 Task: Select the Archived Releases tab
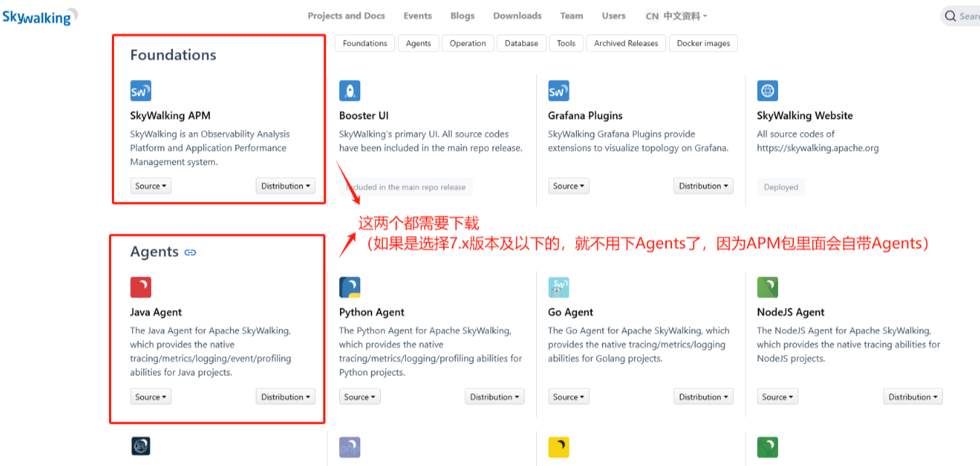(x=626, y=44)
